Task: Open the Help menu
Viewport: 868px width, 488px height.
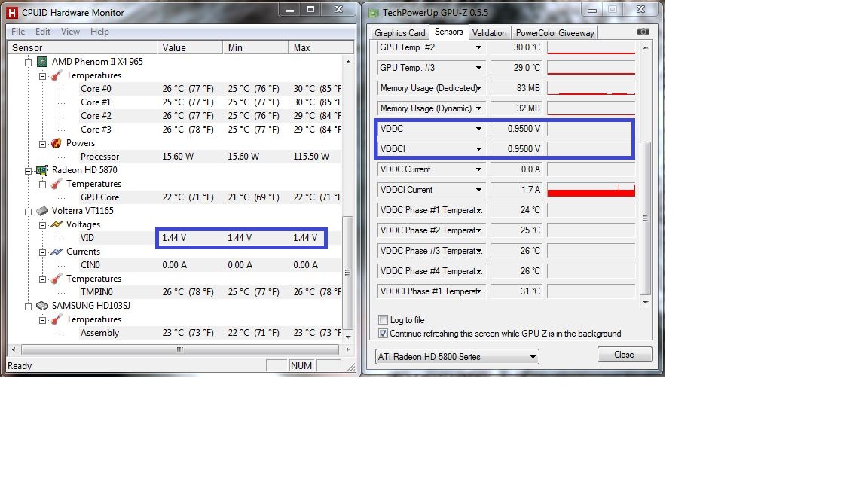Action: click(99, 32)
